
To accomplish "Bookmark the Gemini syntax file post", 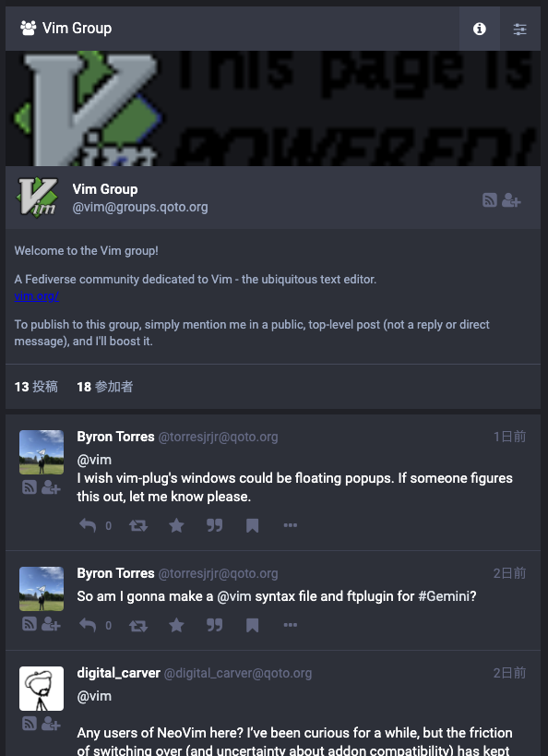I will [252, 625].
